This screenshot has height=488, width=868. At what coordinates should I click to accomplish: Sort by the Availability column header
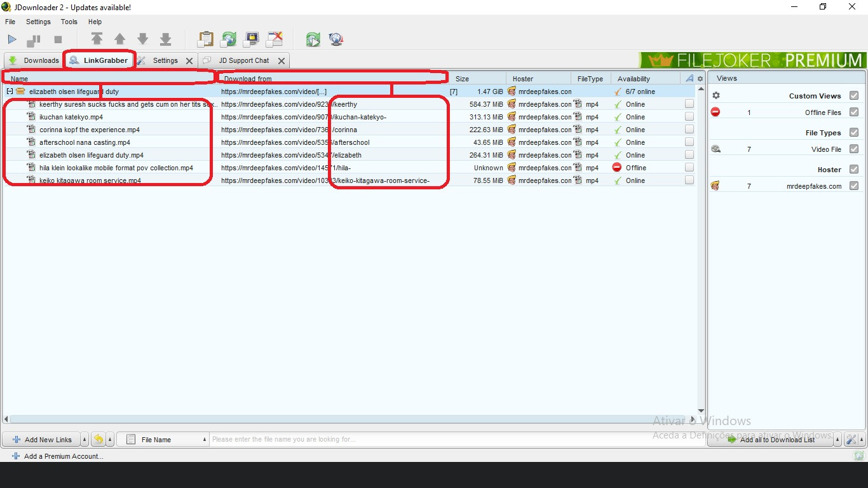(646, 79)
